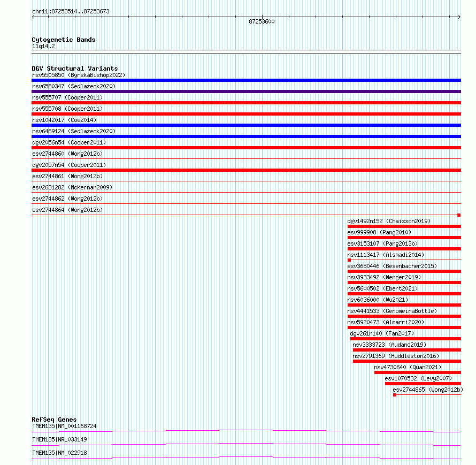Screen dimensions: 476x465
Task: Click nsv5920473 (Almarri2020) label
Action: click(x=386, y=322)
